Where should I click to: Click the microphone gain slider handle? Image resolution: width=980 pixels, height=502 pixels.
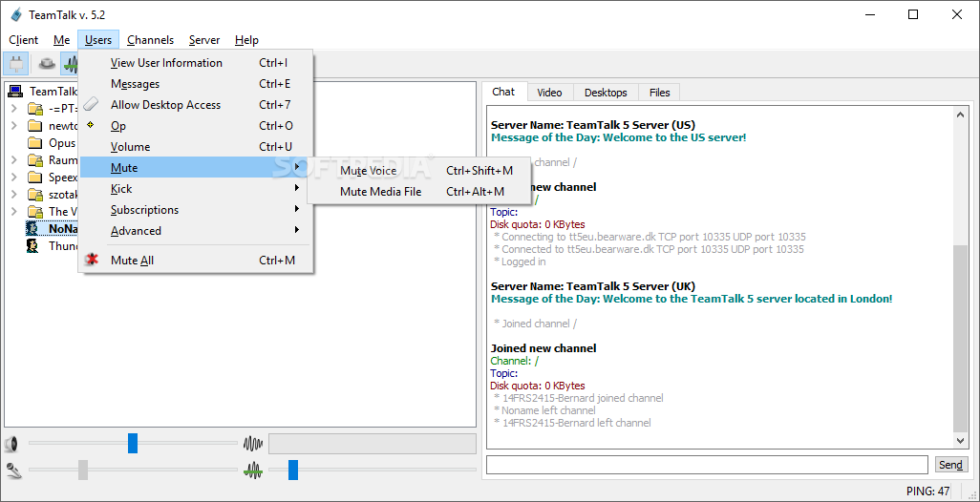tap(83, 470)
